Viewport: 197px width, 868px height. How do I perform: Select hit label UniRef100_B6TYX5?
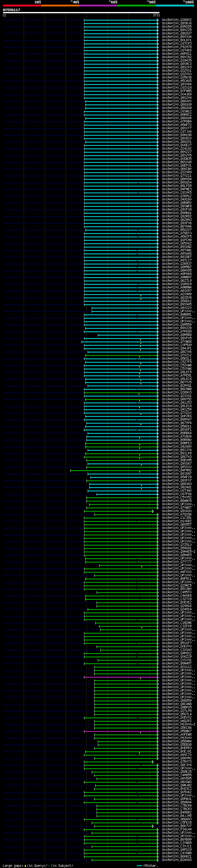tap(176, 382)
